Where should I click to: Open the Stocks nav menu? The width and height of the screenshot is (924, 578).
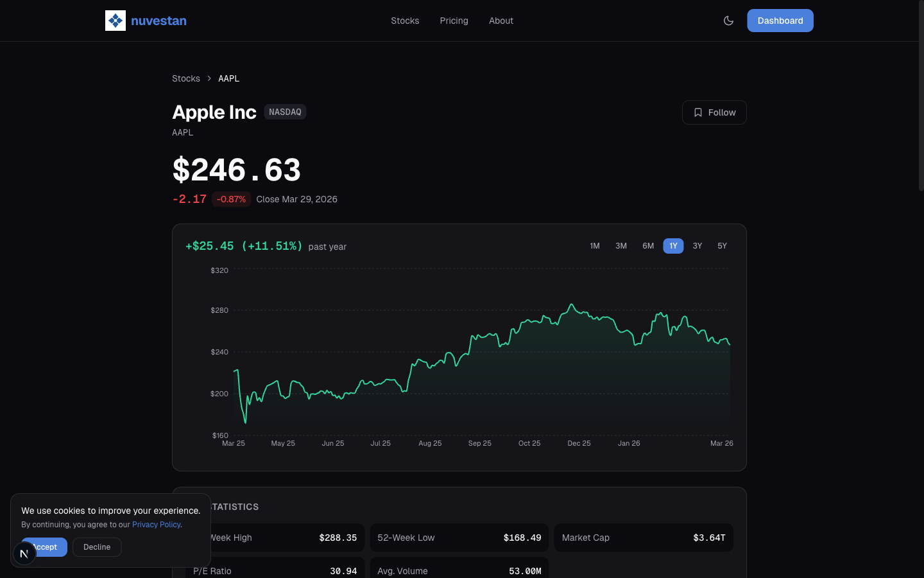click(405, 21)
